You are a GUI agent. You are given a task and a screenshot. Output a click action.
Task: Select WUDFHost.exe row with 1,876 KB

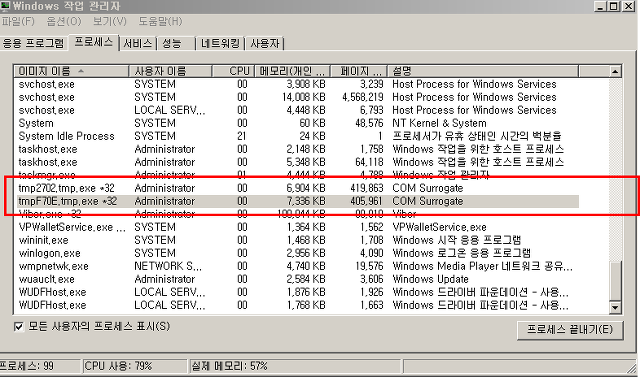(x=298, y=293)
